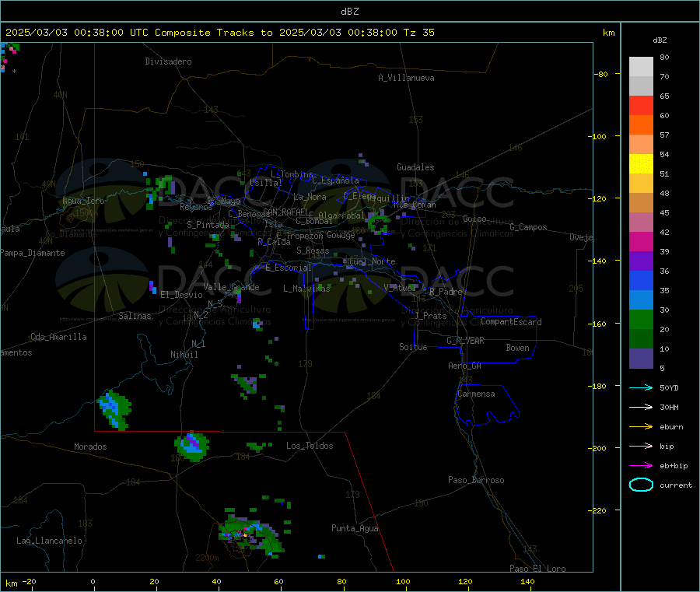Image resolution: width=700 pixels, height=592 pixels.
Task: Click the eb+bip magenta arrow legend icon
Action: coord(641,466)
